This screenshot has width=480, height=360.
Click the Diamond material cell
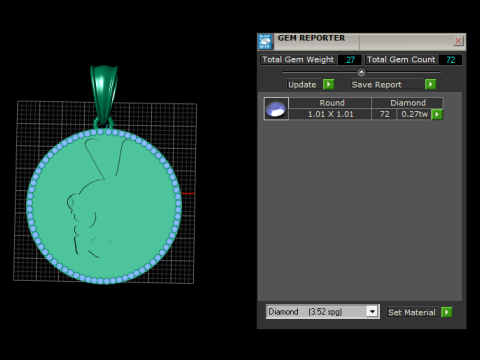(407, 103)
